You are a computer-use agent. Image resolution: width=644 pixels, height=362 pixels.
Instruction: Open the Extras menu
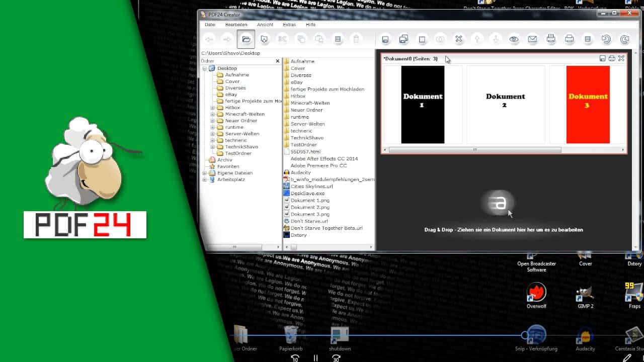pyautogui.click(x=289, y=25)
